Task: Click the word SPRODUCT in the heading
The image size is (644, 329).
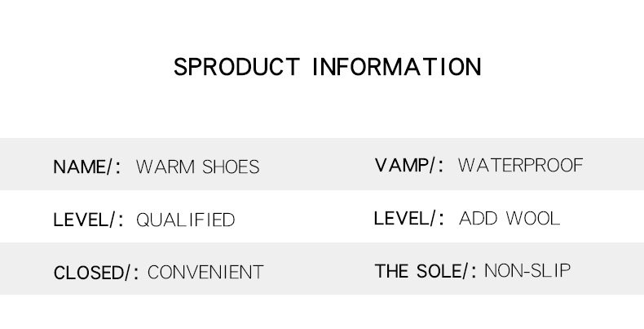Action: click(x=236, y=66)
